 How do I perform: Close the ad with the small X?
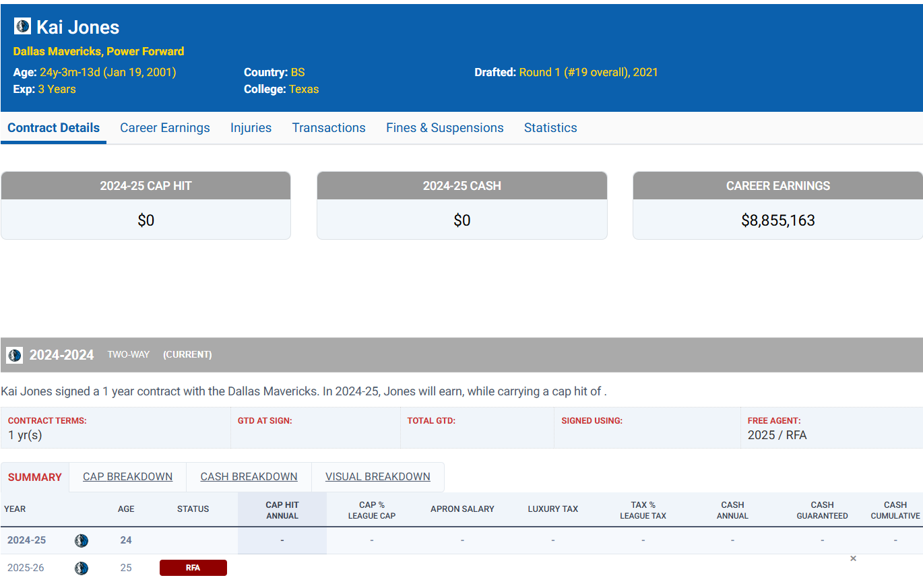pyautogui.click(x=853, y=558)
